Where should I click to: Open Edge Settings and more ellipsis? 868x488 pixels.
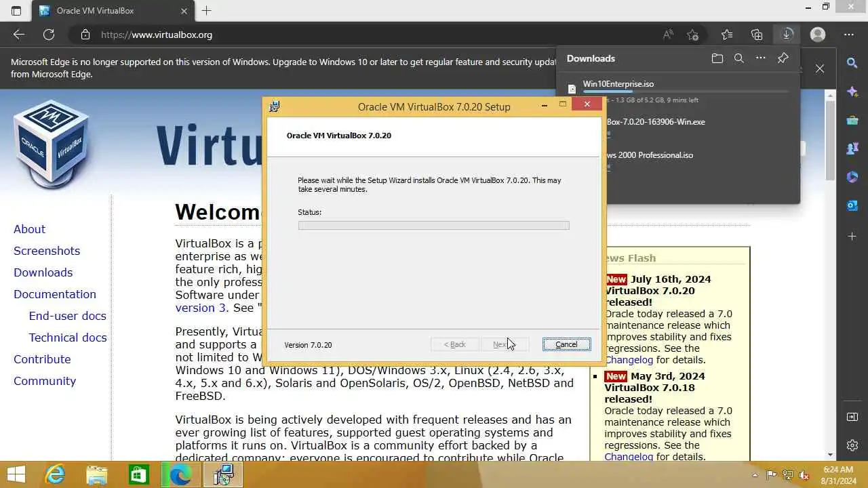point(849,35)
